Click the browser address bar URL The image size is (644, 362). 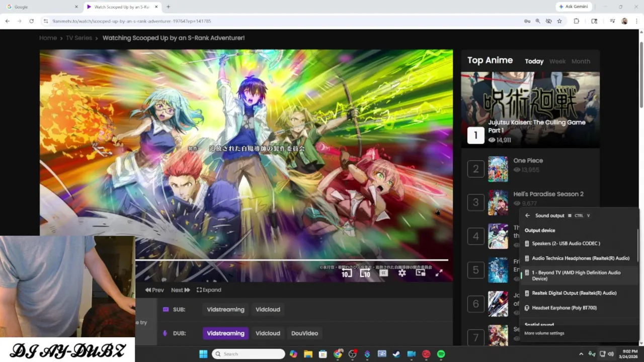132,21
